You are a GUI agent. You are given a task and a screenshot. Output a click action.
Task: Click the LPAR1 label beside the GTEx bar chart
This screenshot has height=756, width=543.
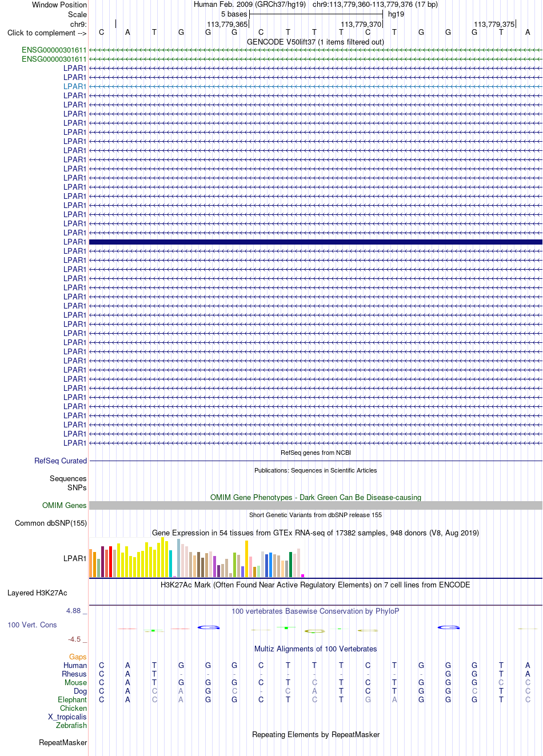pyautogui.click(x=75, y=558)
